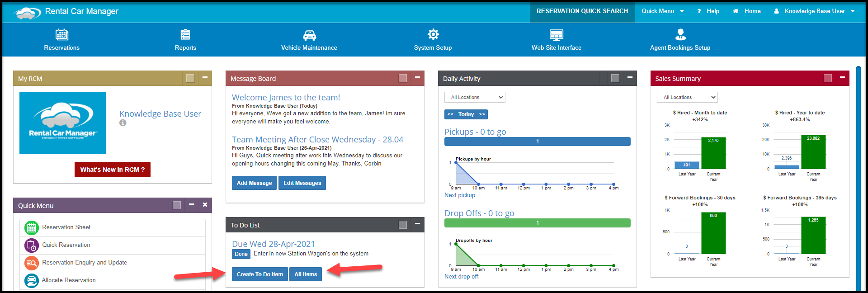868x293 pixels.
Task: Click the 23,082 Year to date bar
Action: point(813,152)
